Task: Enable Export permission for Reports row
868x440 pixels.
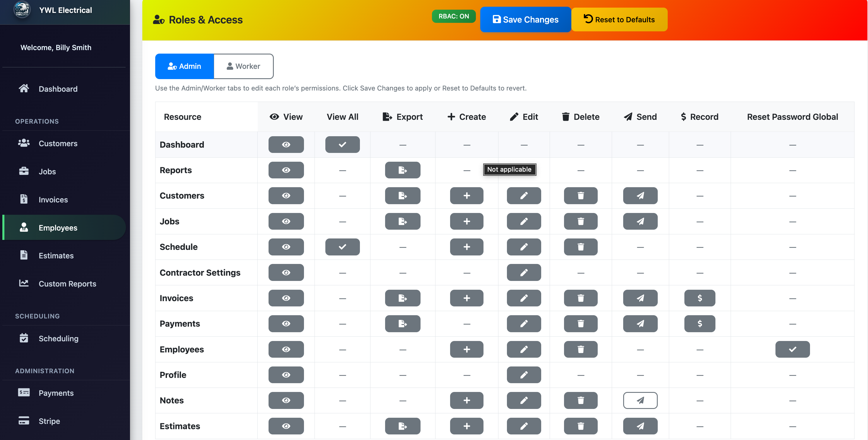Action: (x=402, y=170)
